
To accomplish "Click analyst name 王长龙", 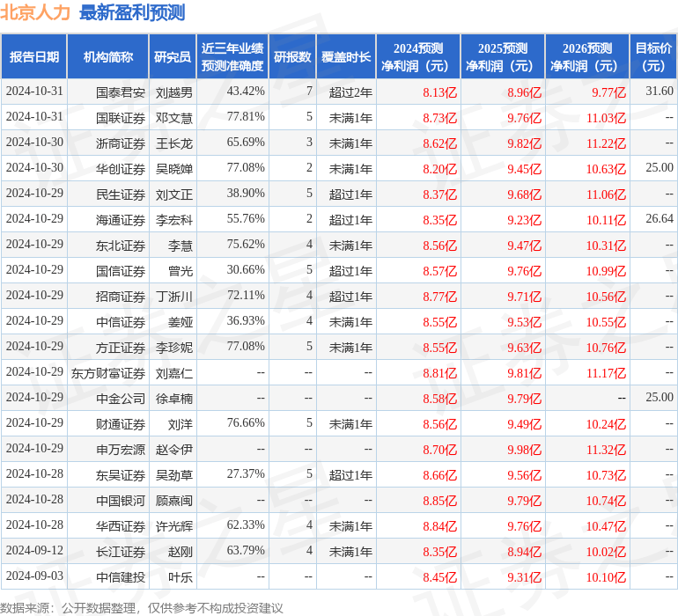I will 174,143.
